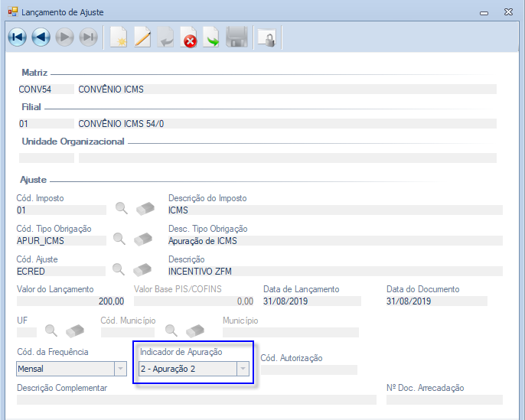
Task: Click Valor do Lançamento 200,00 field
Action: click(x=70, y=301)
